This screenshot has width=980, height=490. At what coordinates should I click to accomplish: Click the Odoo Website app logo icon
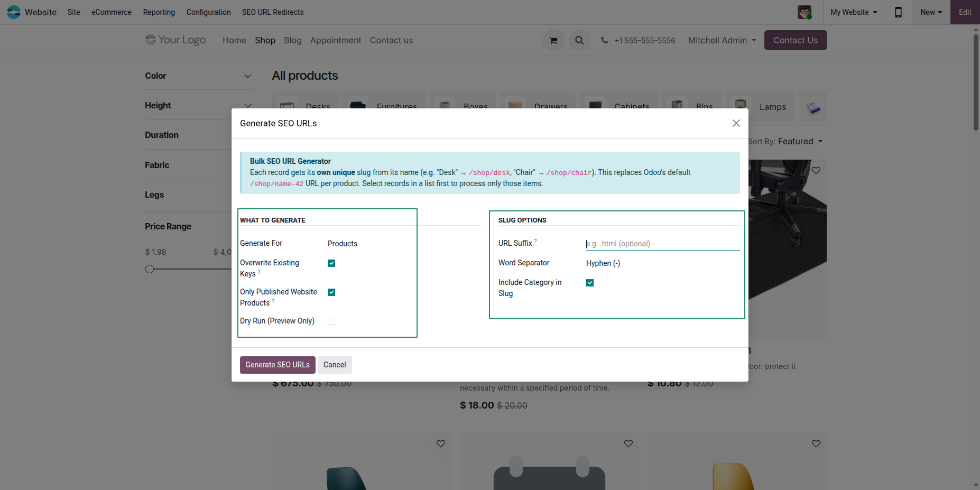click(14, 12)
